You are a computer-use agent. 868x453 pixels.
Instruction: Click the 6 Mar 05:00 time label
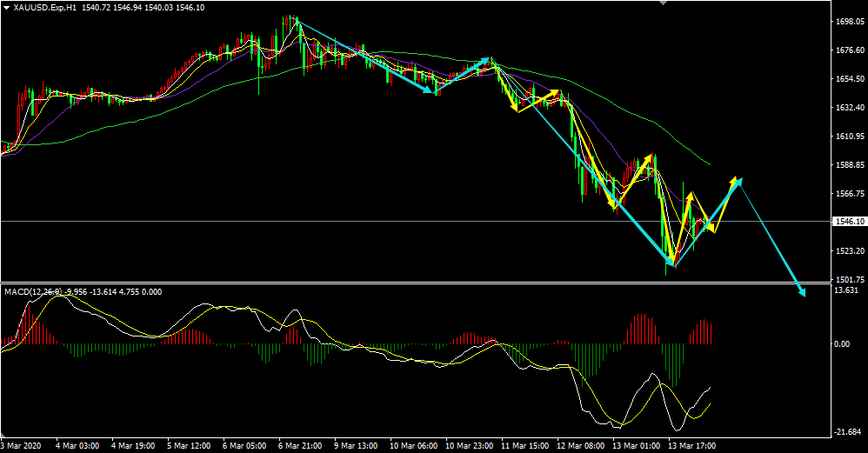pos(244,446)
